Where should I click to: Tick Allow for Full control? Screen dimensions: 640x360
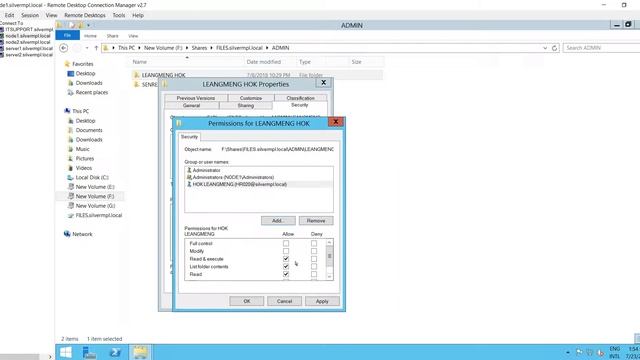pyautogui.click(x=286, y=244)
